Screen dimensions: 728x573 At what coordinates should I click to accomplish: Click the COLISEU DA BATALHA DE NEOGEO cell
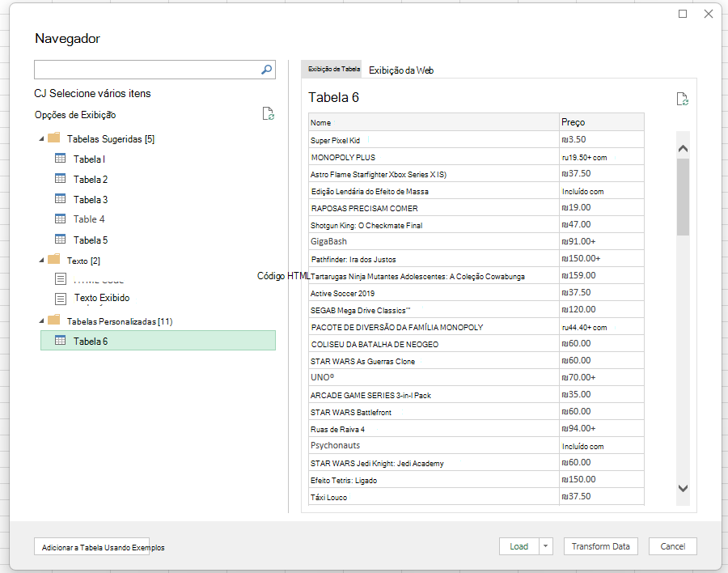[434, 344]
